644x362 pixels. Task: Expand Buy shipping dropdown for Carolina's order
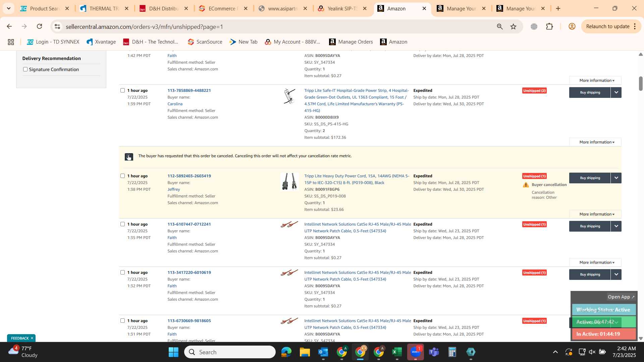[x=616, y=93]
